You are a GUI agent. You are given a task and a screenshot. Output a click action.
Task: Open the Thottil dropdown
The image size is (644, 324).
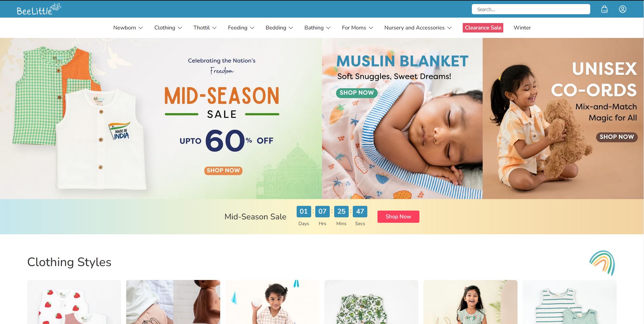coord(205,28)
